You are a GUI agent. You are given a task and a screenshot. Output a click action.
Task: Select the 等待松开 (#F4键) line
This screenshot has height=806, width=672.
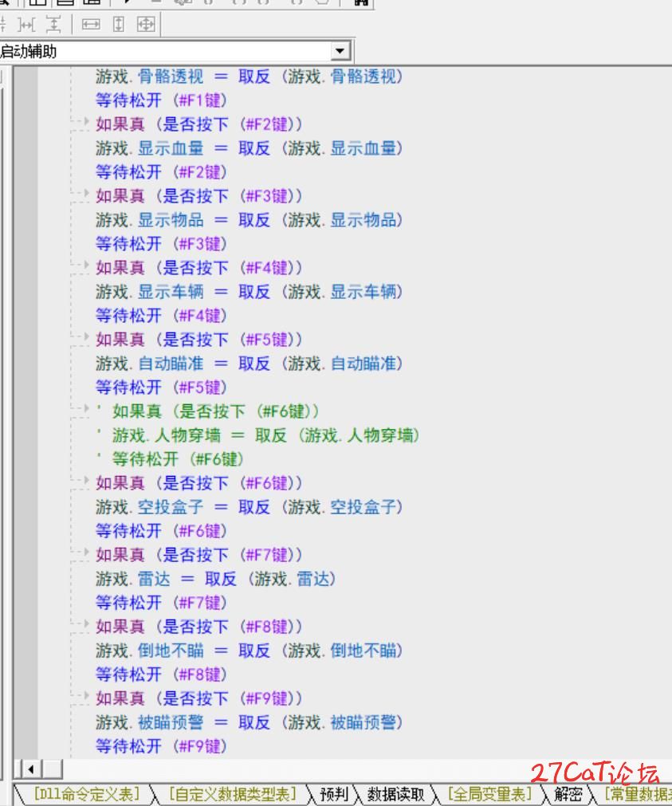[161, 316]
